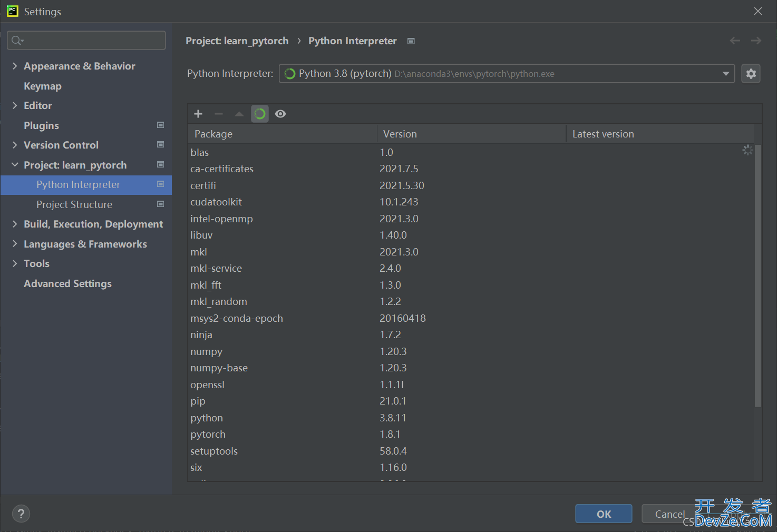Screen dimensions: 777x532
Task: Click the search magnifier icon
Action: click(x=17, y=41)
